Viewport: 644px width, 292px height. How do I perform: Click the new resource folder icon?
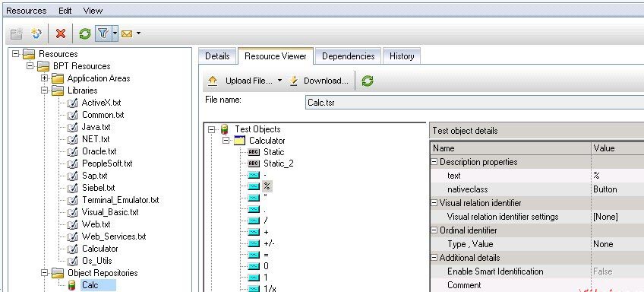point(17,33)
